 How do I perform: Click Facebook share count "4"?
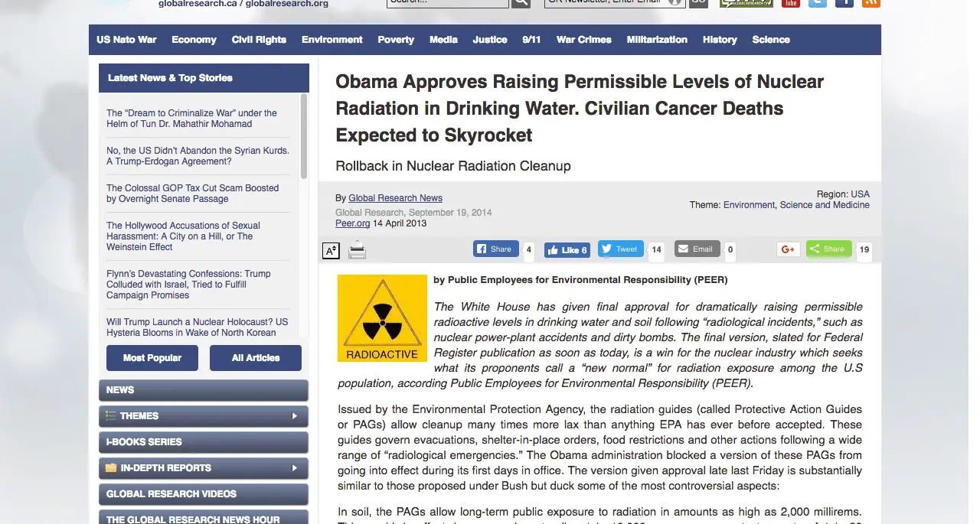pos(528,249)
